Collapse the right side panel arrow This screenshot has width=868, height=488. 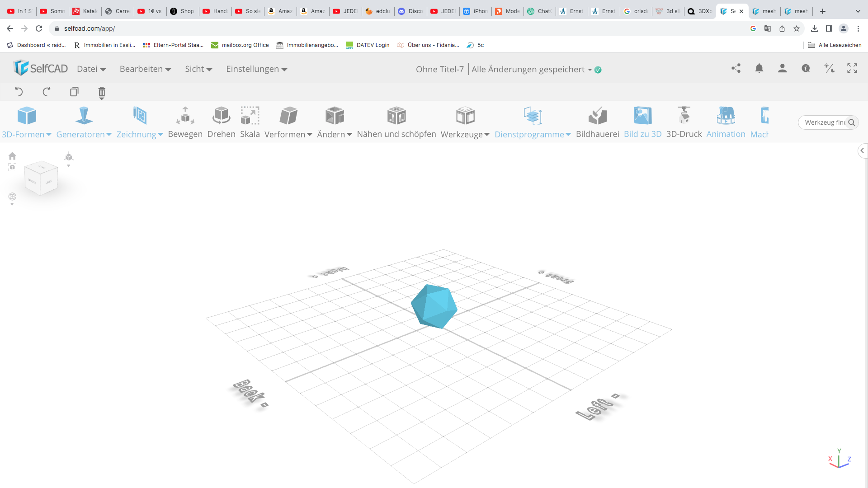[x=862, y=151]
